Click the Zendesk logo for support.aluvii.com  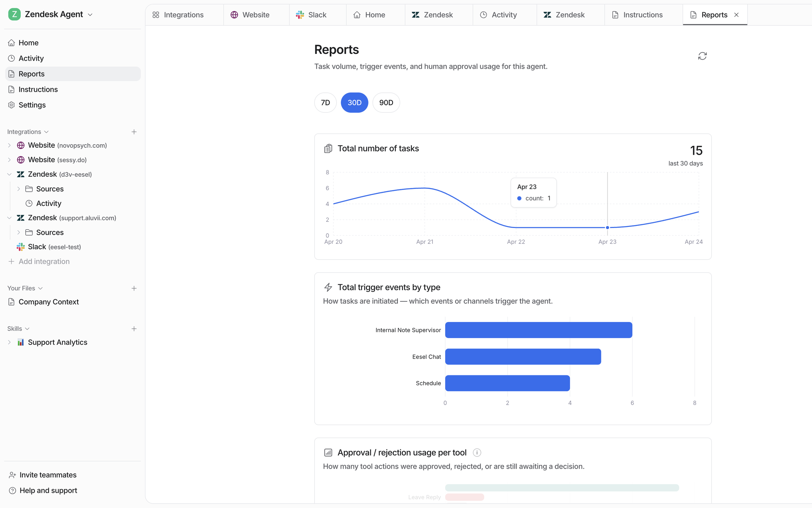(x=21, y=218)
